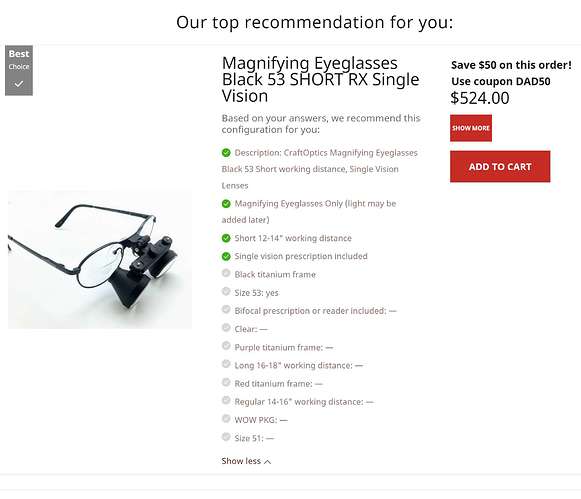This screenshot has width=581, height=499.
Task: Expand details with the SHOW MORE button
Action: coord(471,128)
